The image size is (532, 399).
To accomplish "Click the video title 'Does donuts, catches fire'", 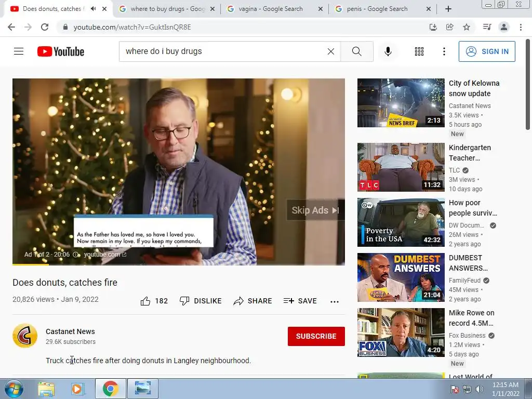I will pyautogui.click(x=65, y=282).
